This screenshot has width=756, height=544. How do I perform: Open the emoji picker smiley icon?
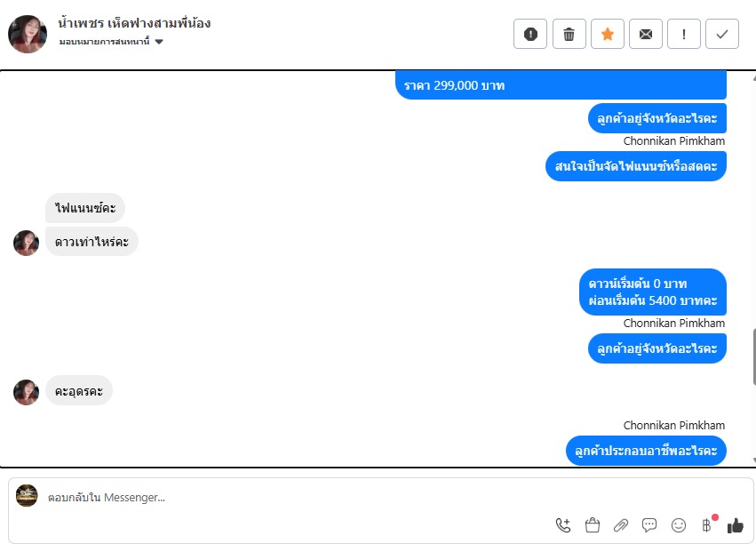pos(679,524)
